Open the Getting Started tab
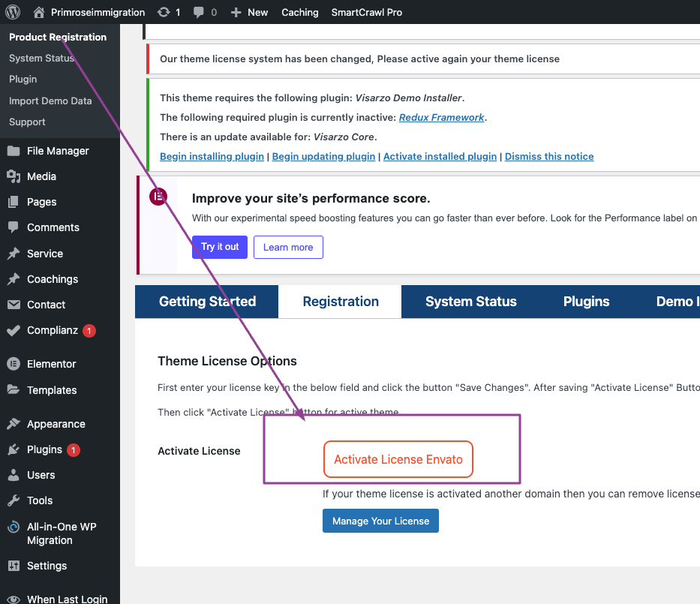The width and height of the screenshot is (700, 604). point(207,302)
